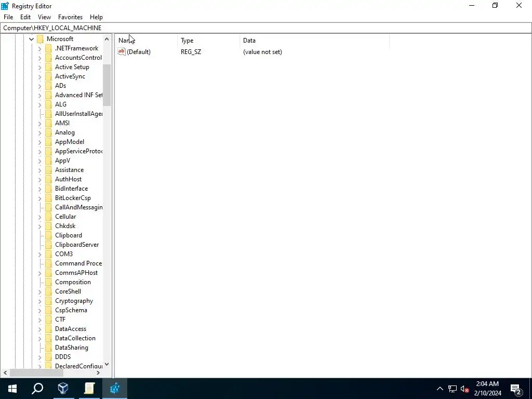Click the DDDS folder icon

coord(48,356)
